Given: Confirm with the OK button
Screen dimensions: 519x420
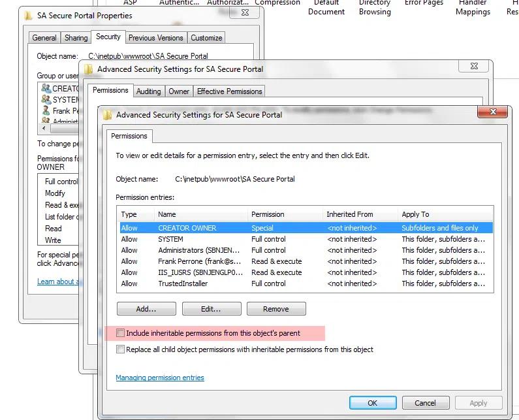Looking at the screenshot, I should [x=373, y=403].
